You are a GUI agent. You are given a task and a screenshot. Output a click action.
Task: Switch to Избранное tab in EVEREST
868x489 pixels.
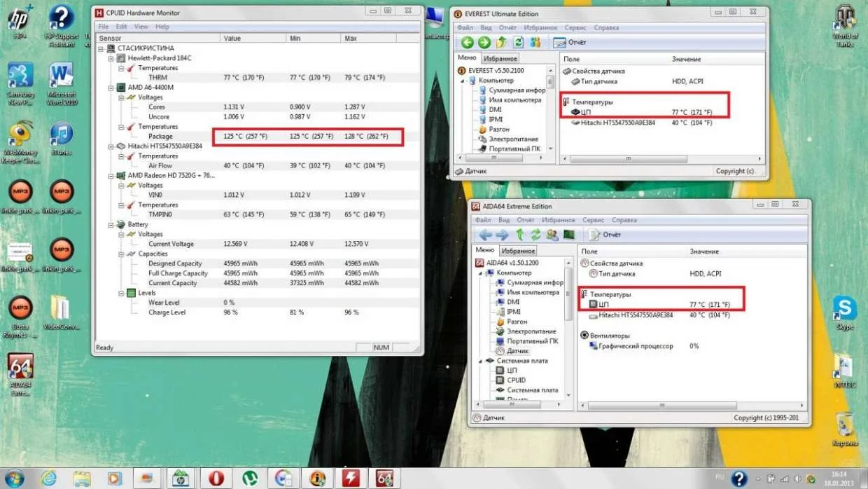tap(500, 59)
